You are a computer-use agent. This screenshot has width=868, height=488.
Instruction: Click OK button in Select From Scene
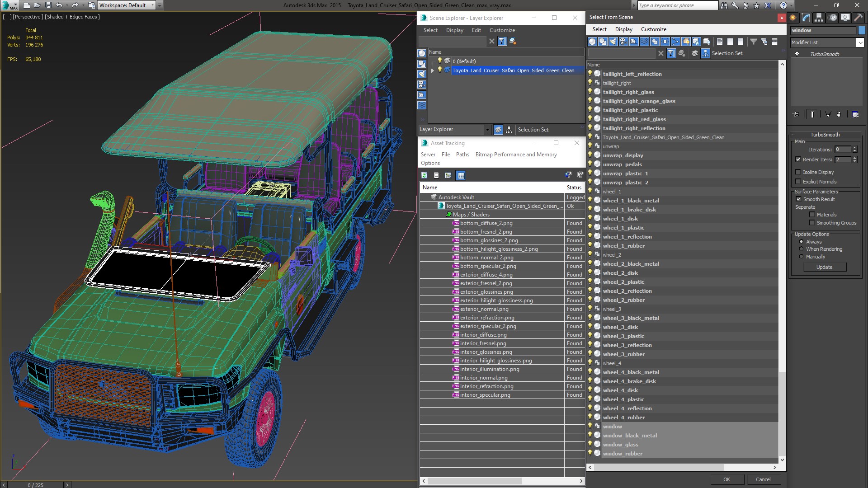[726, 479]
